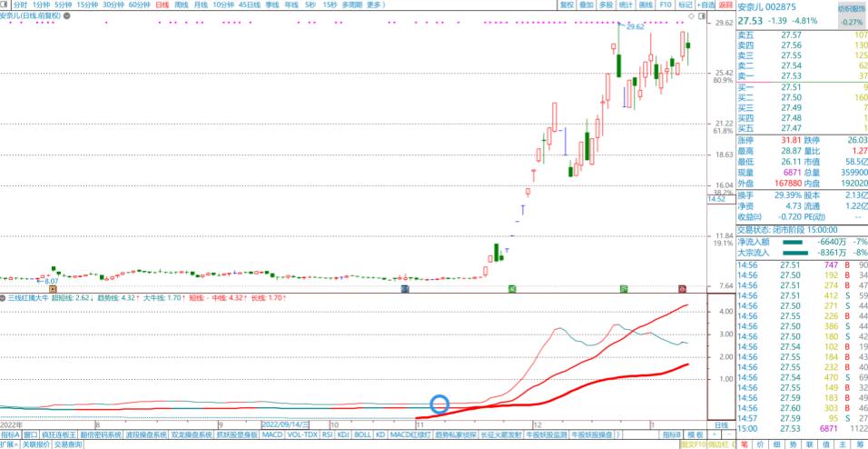Click the 窗口 tab at bottom
Image resolution: width=868 pixels, height=449 pixels.
(x=31, y=434)
